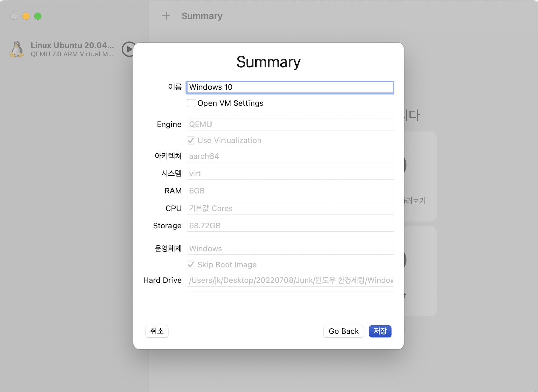Viewport: 538px width, 392px height.
Task: Click the green zoom window button
Action: (x=38, y=16)
